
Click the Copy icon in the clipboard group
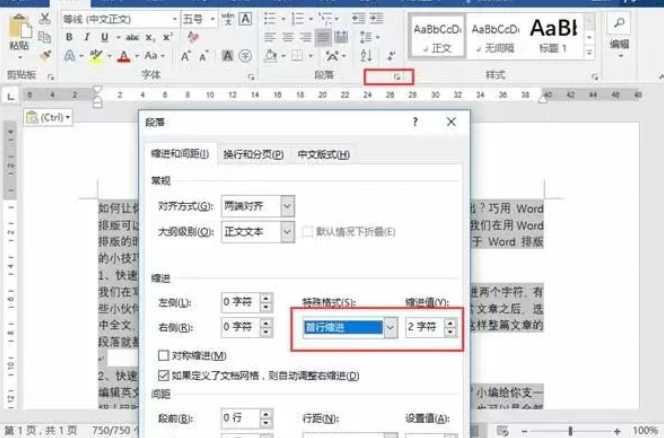(44, 37)
